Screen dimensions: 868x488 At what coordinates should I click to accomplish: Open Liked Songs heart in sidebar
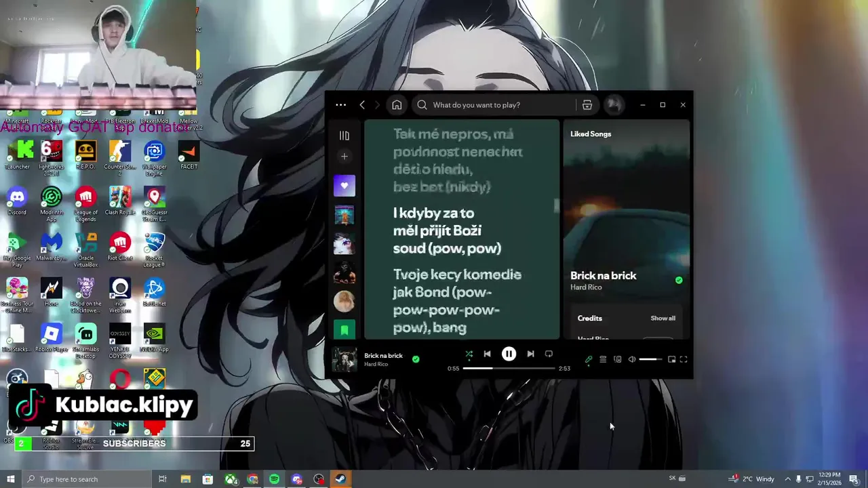point(344,186)
